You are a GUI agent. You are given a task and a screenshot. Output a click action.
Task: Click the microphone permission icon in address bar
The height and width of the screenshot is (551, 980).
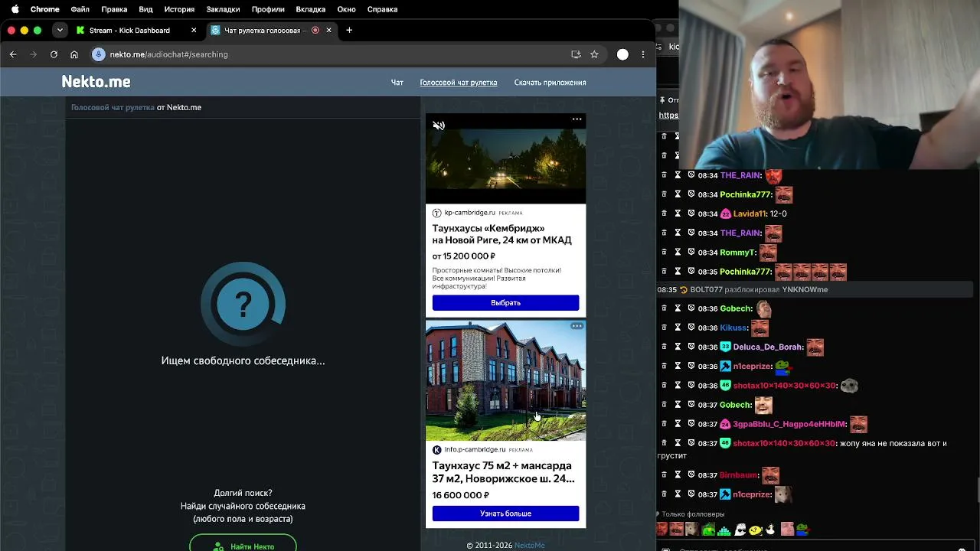pos(98,54)
